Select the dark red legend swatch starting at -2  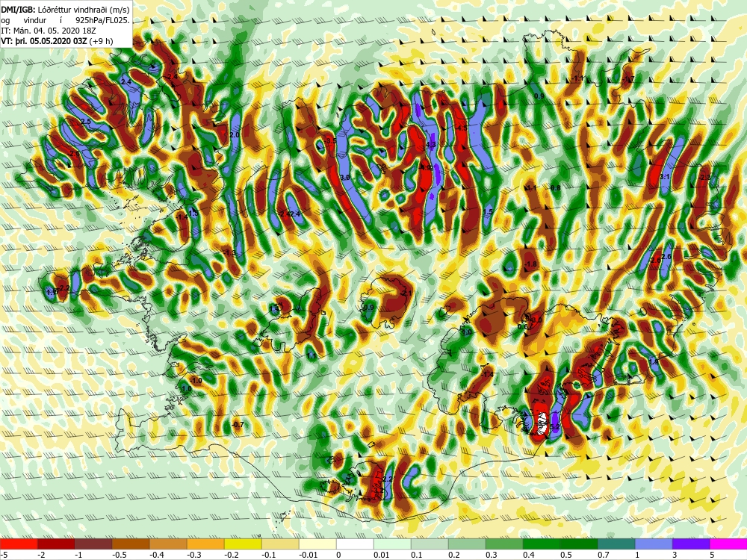pyautogui.click(x=56, y=544)
